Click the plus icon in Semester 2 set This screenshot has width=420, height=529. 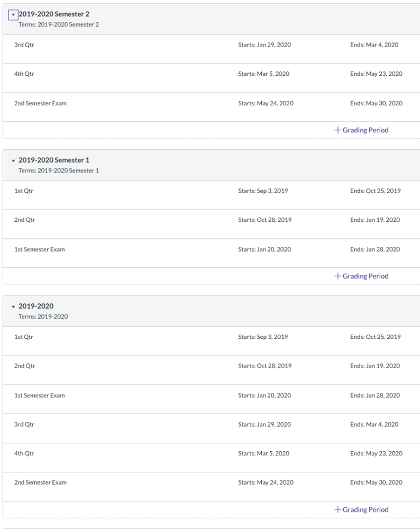[337, 130]
